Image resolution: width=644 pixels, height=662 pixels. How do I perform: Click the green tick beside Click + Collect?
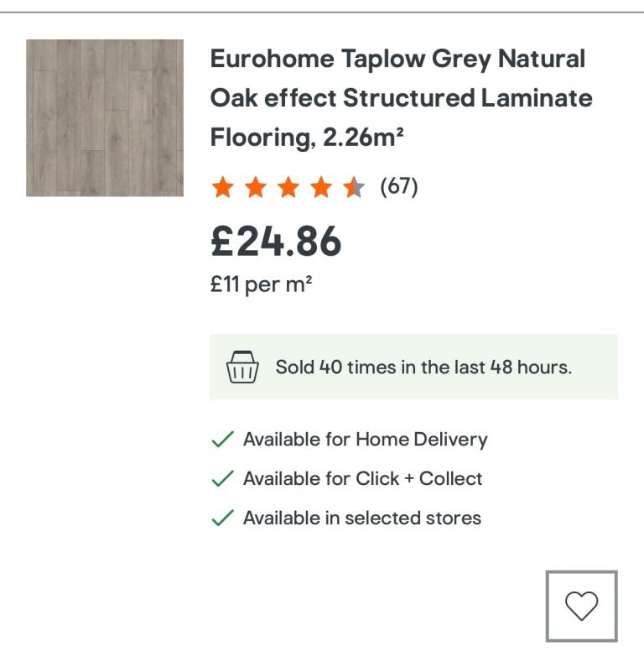point(222,479)
